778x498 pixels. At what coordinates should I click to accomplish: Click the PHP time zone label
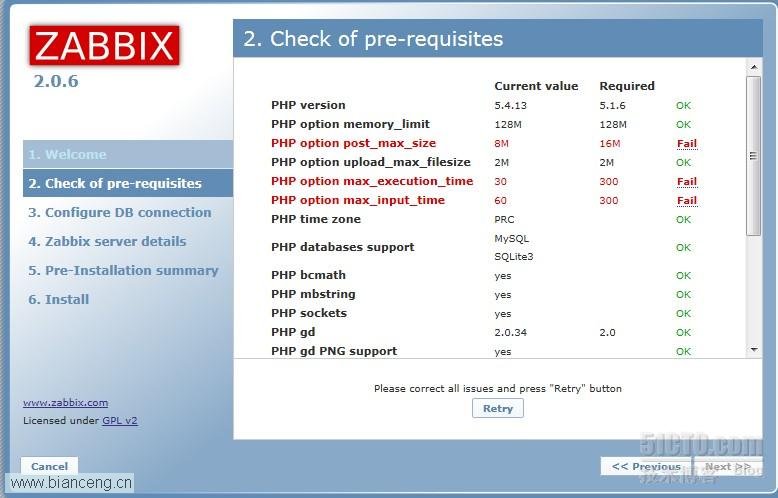pos(316,219)
